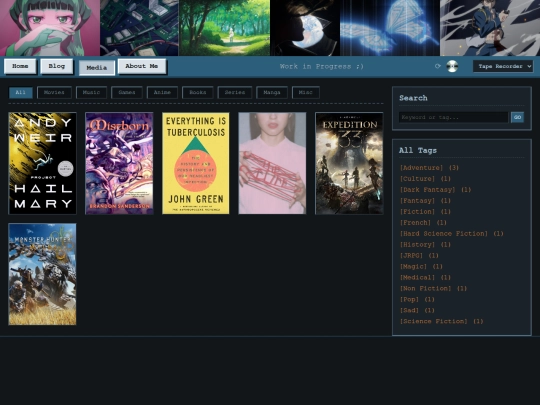The width and height of the screenshot is (540, 405).
Task: Filter media by Anime
Action: pyautogui.click(x=162, y=92)
